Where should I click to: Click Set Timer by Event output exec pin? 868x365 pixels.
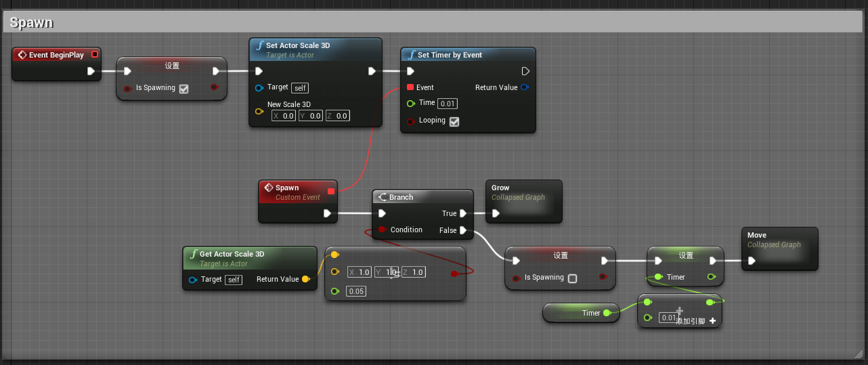pos(525,71)
